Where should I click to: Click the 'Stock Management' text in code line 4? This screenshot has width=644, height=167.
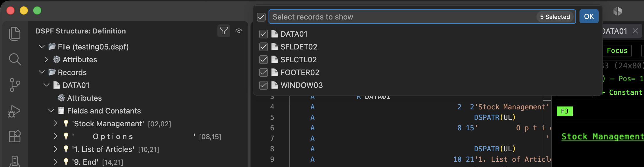pos(512,107)
